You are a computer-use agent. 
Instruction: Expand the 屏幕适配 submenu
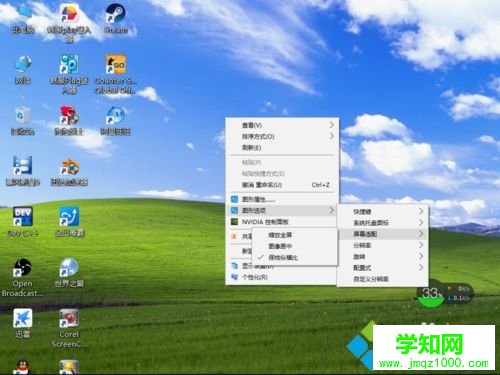click(383, 234)
